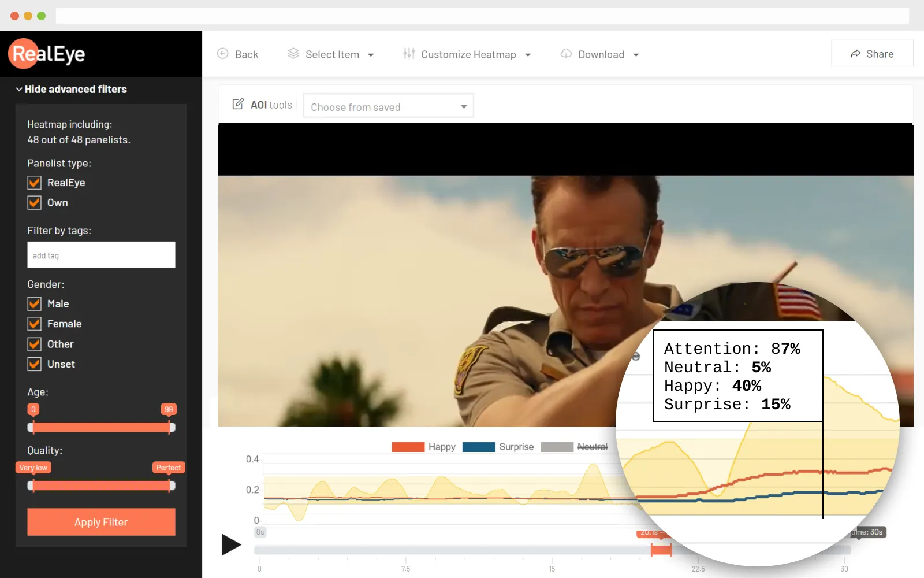Toggle the Unset gender checkbox
Image resolution: width=924 pixels, height=578 pixels.
coord(35,364)
